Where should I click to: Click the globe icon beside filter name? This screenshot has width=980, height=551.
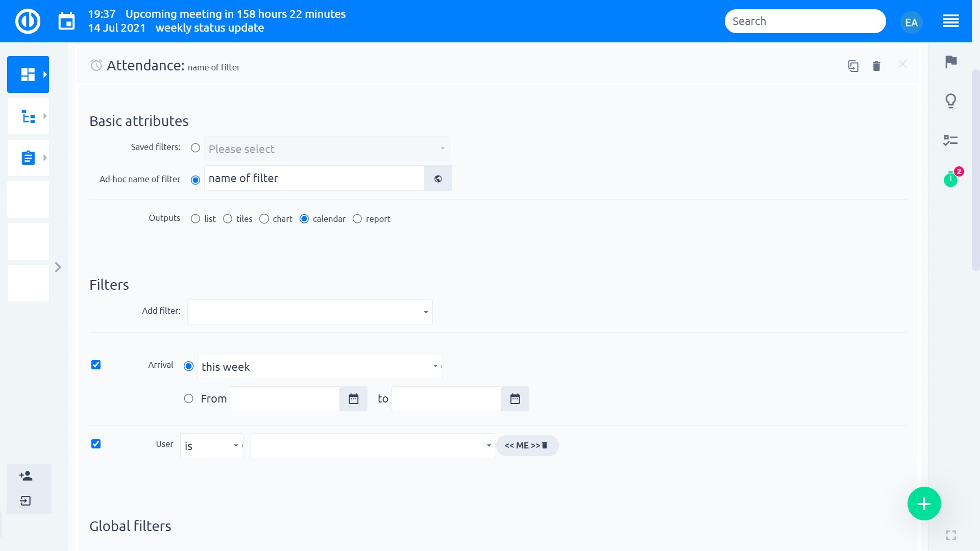[438, 179]
